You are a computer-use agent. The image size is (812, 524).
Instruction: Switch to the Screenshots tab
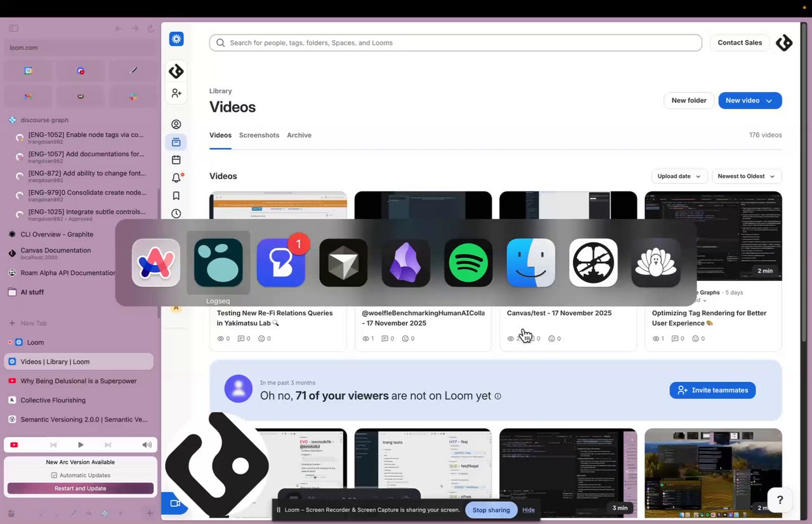point(259,135)
